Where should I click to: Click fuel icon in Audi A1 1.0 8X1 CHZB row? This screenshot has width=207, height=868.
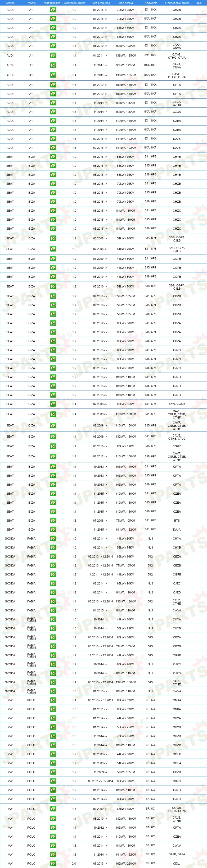coord(53,10)
